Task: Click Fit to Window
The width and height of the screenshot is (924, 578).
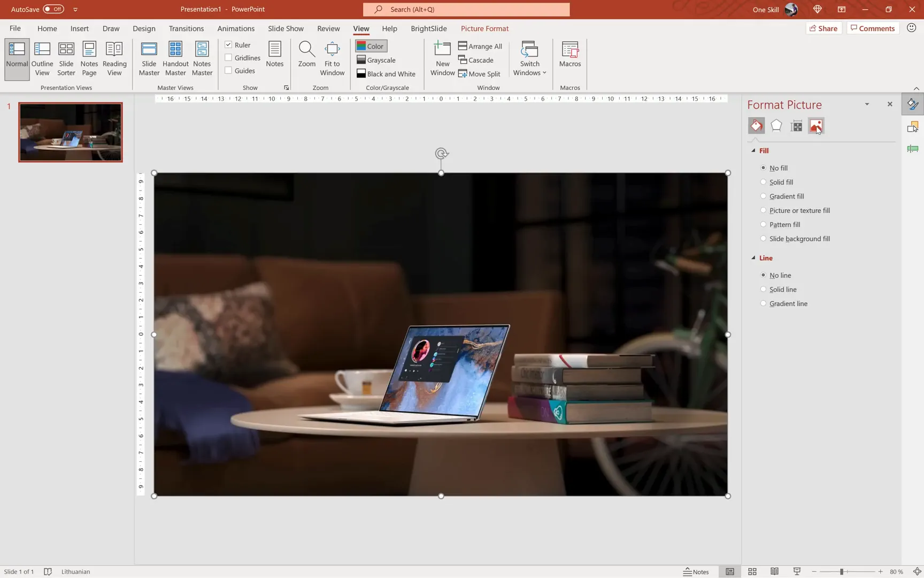Action: pos(332,59)
